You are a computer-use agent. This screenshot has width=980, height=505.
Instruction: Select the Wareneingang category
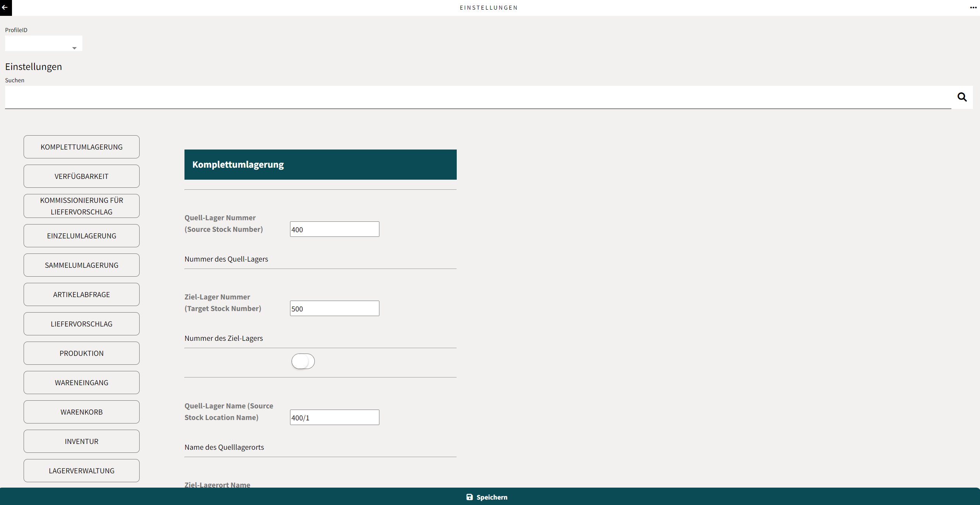tap(82, 383)
